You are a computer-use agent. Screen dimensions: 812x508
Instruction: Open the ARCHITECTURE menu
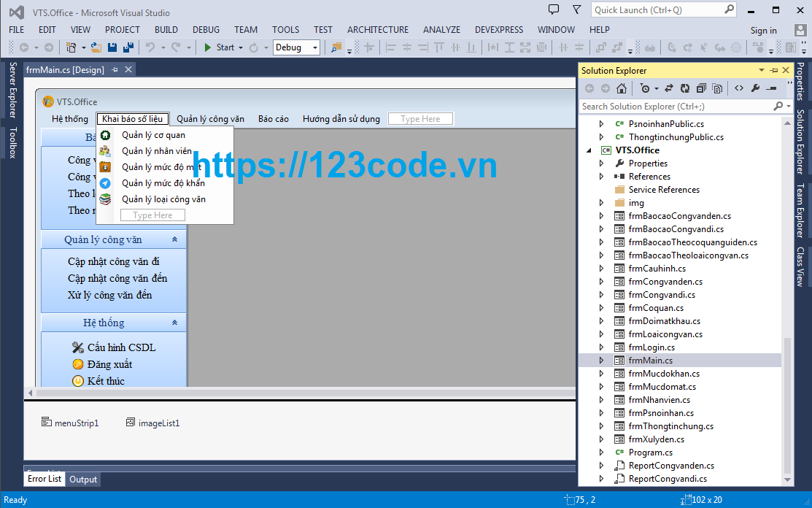tap(377, 29)
